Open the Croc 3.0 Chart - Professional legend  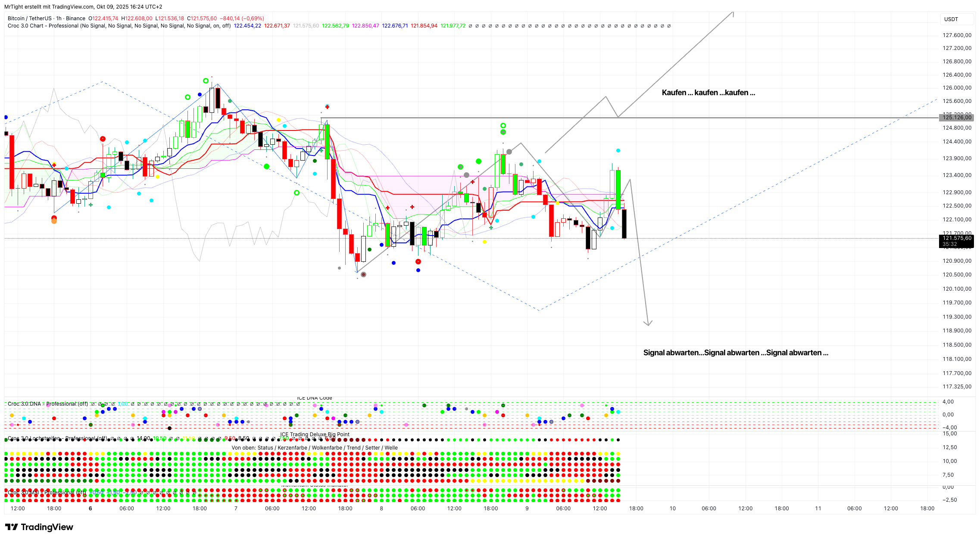pos(43,26)
